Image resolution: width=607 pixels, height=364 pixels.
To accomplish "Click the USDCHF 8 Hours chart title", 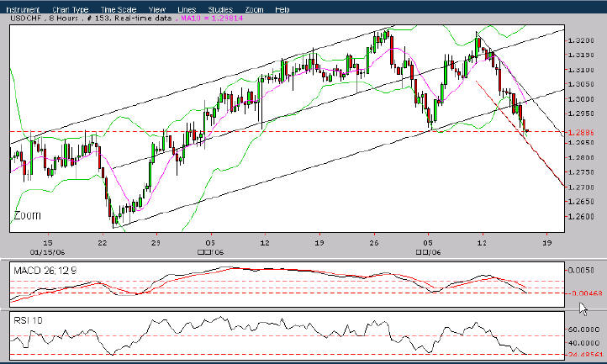I will click(44, 18).
